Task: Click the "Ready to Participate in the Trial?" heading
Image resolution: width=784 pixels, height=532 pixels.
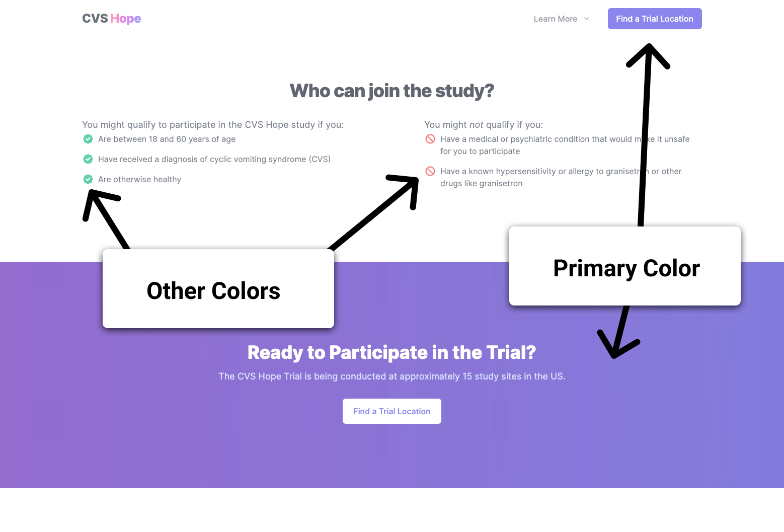Action: (x=391, y=352)
